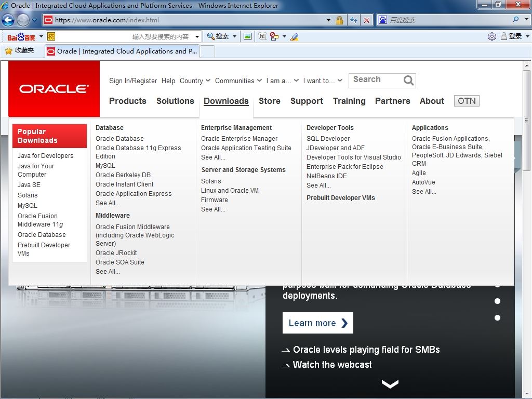The width and height of the screenshot is (532, 399).
Task: Click SQL Developer link
Action: (328, 138)
